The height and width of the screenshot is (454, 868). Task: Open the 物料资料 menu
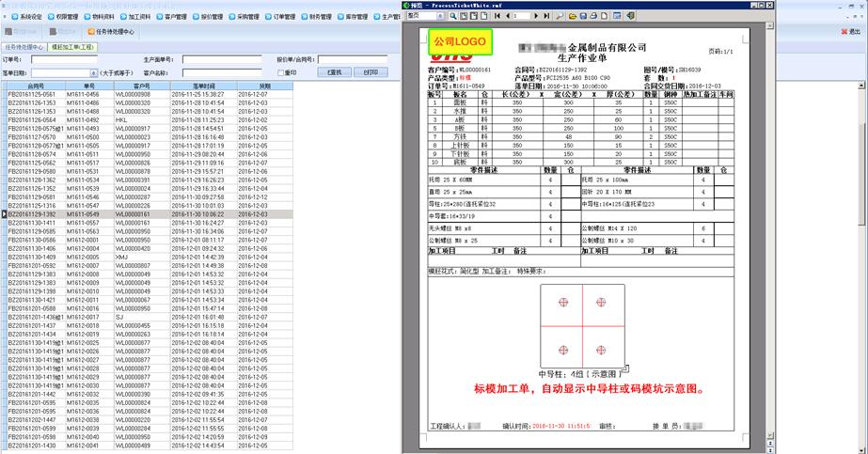(99, 17)
